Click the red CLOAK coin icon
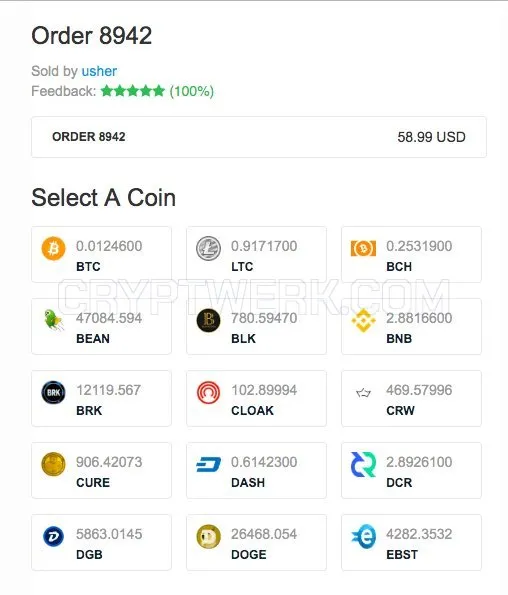Viewport: 508px width, 595px height. tap(208, 392)
